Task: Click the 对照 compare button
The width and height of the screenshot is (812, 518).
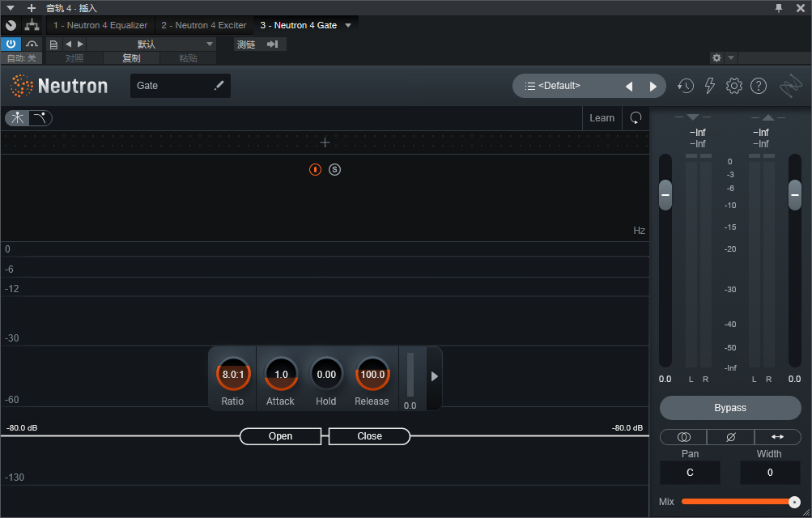Action: pos(74,58)
